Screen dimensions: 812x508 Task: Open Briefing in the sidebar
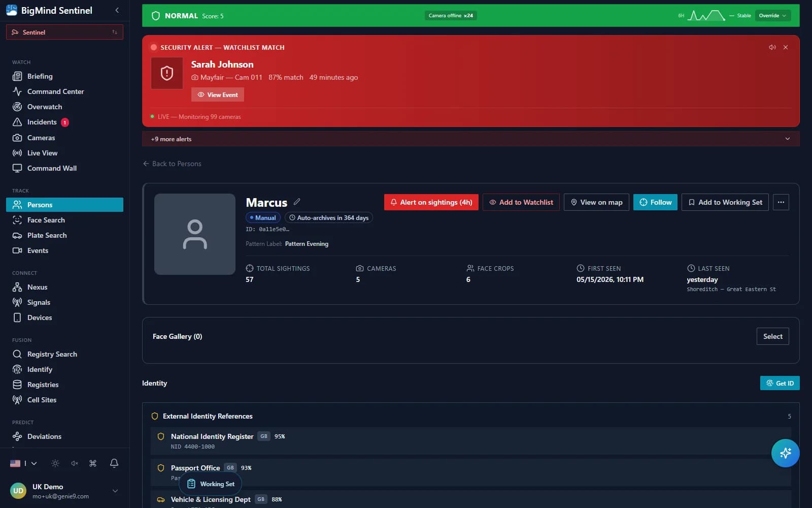[x=64, y=76]
